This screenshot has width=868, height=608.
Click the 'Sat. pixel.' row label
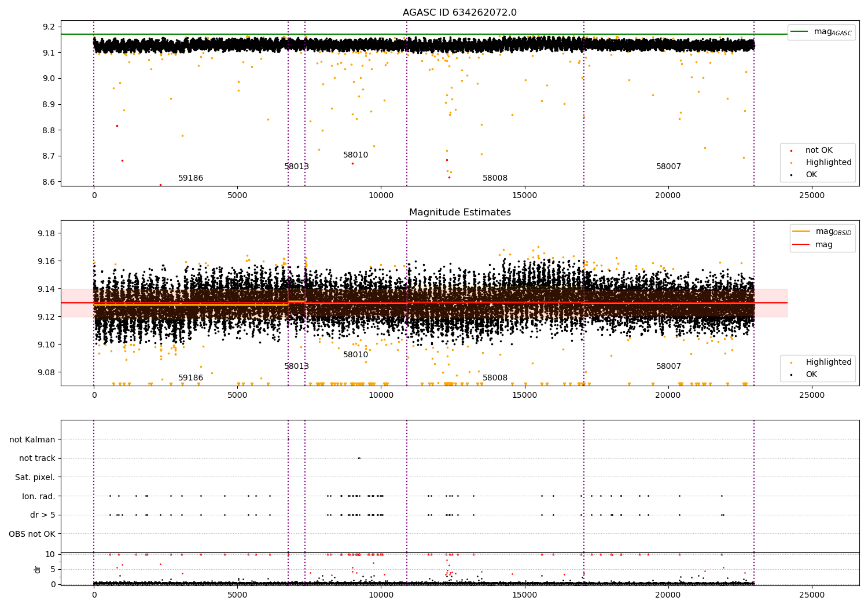pos(35,478)
